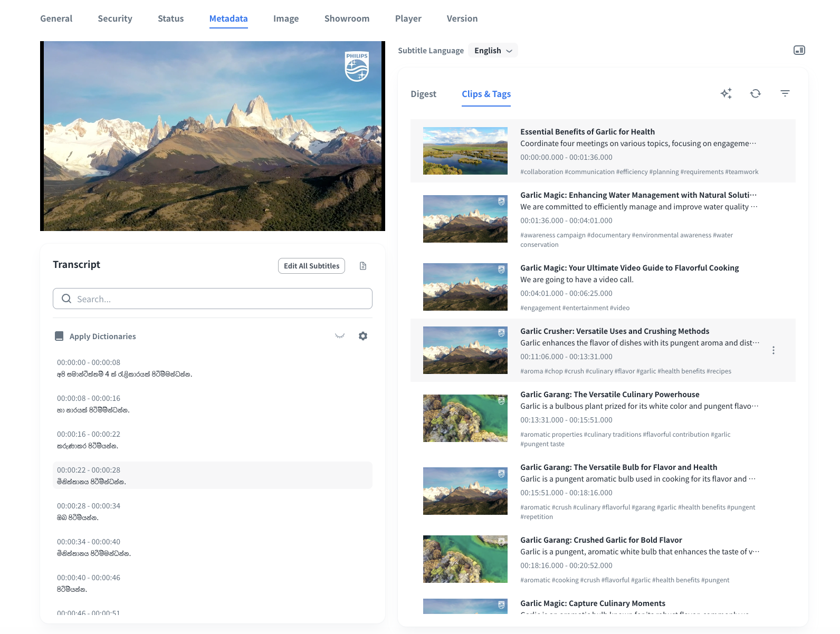This screenshot has width=840, height=634.
Task: Open the Subtitle Language English dropdown
Action: (493, 51)
